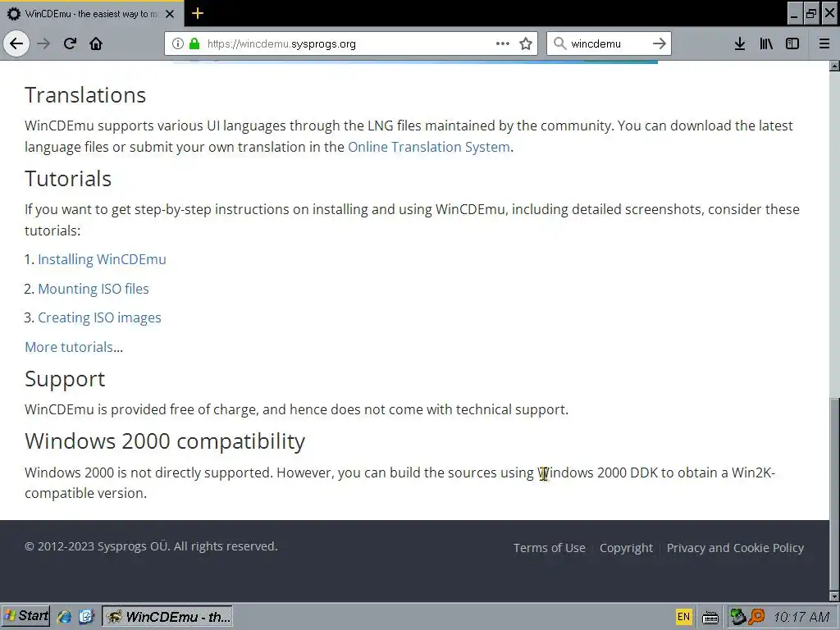Viewport: 840px width, 630px height.
Task: Click the forward navigation arrow
Action: tap(43, 43)
